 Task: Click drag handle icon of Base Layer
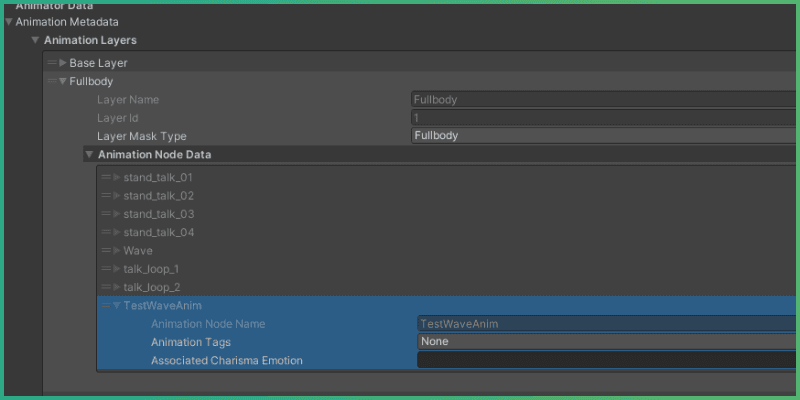52,63
